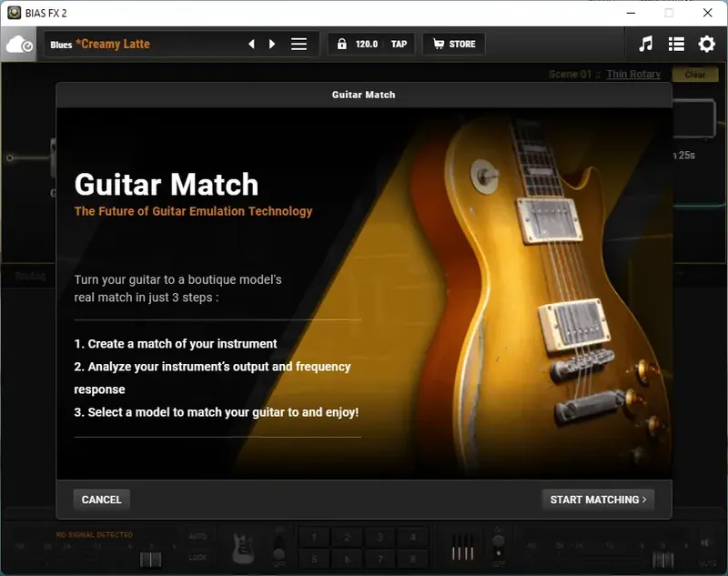Image resolution: width=728 pixels, height=576 pixels.
Task: Open the ToneCloud cloud icon
Action: click(x=18, y=45)
